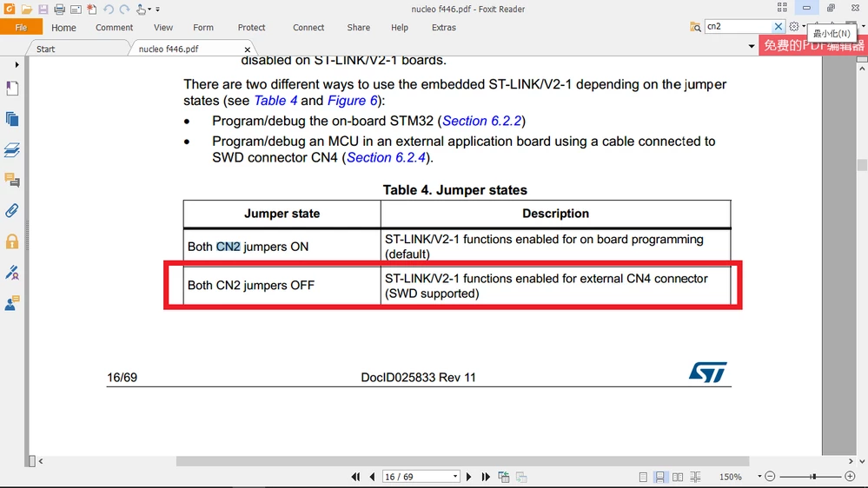Open the Attachments panel paperclip icon
868x488 pixels.
[12, 211]
